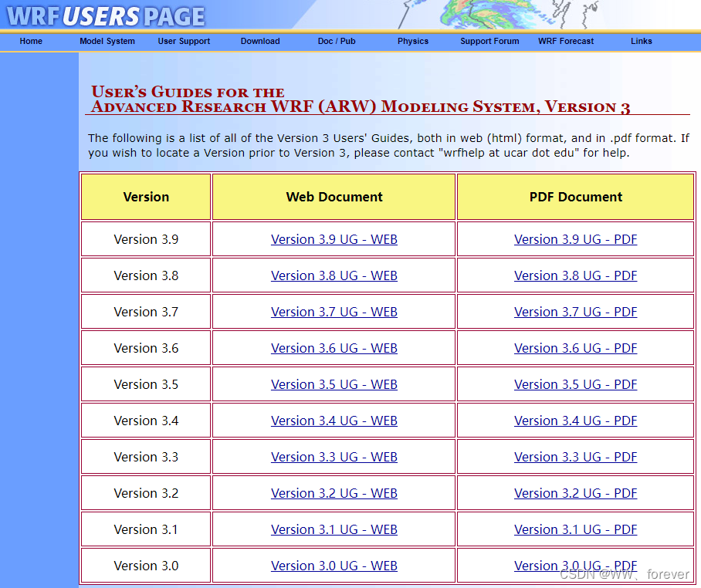Follow Version 3.4 UG - PDF link
This screenshot has height=588, width=701.
575,421
